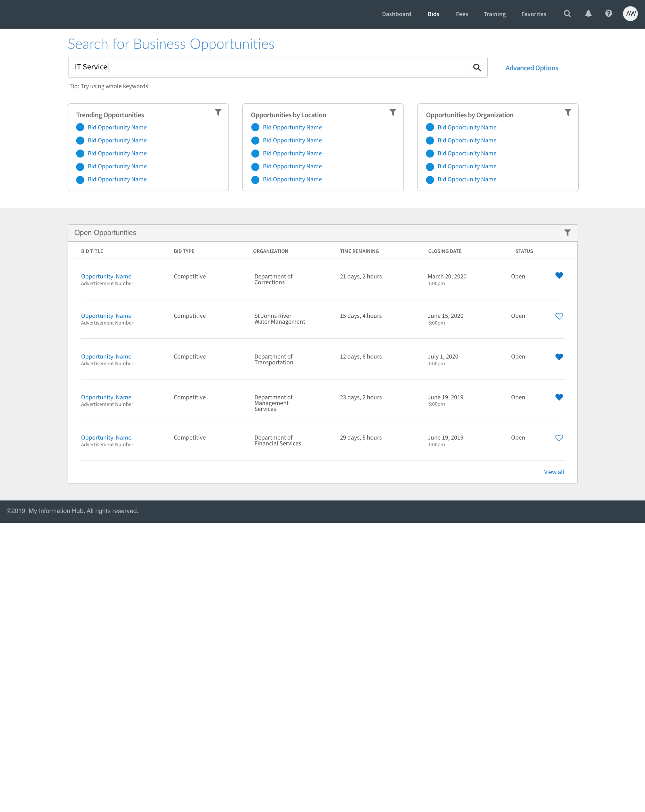The width and height of the screenshot is (645, 812).
Task: Click the View all link
Action: coord(553,472)
